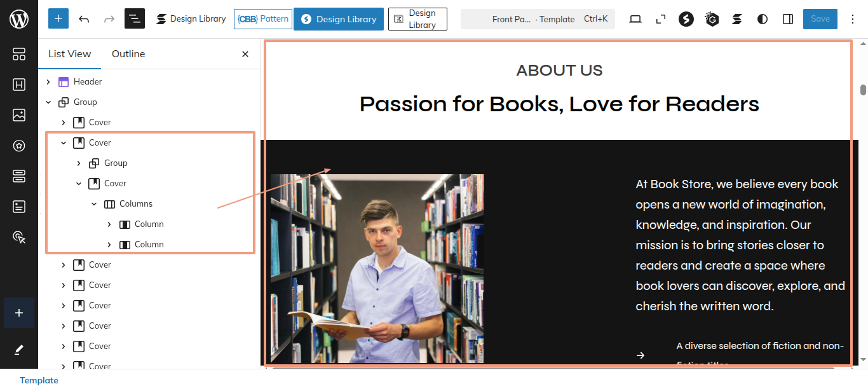Toggle the Styles half-circle icon
This screenshot has height=391, width=868.
(x=763, y=19)
